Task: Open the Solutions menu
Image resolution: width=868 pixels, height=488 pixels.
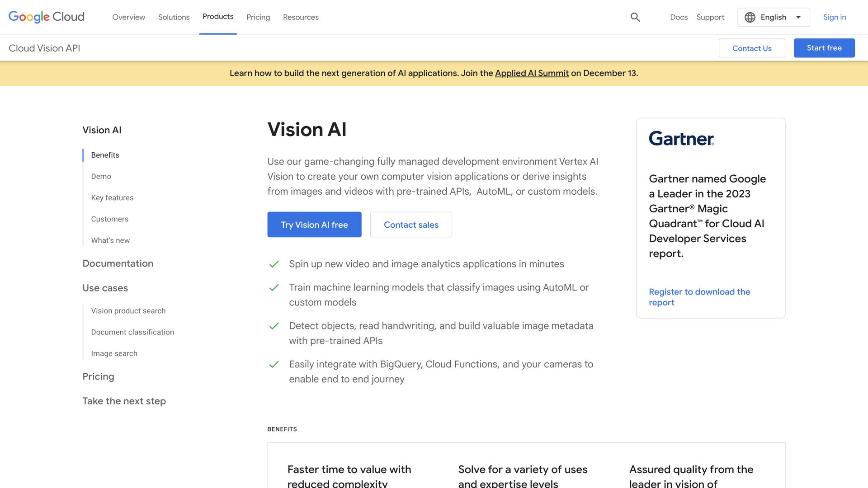Action: [174, 17]
